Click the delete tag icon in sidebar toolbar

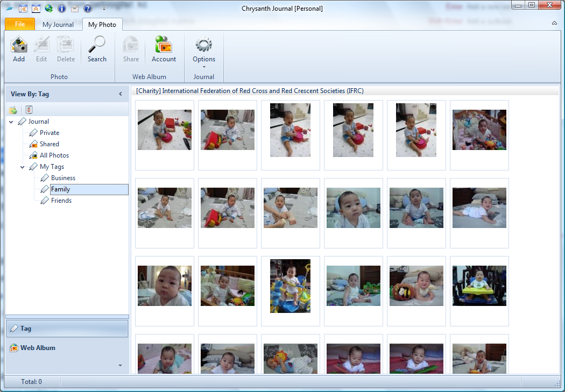(x=29, y=110)
